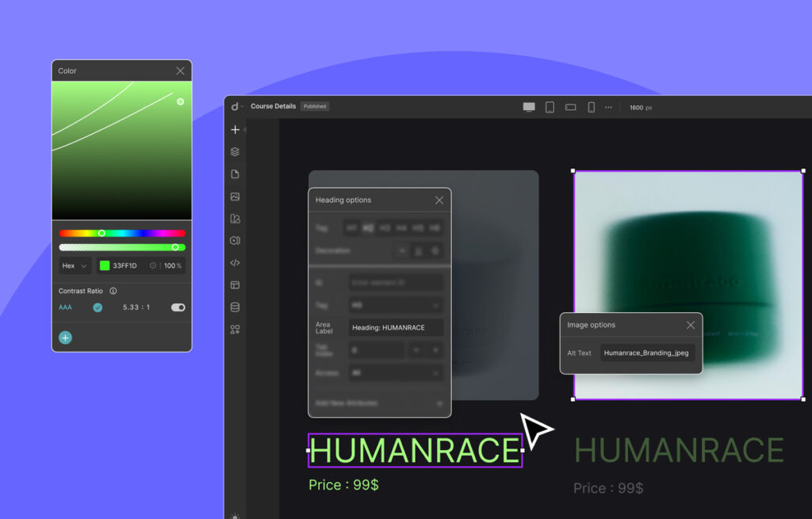Open the Pages icon in the sidebar

tap(235, 174)
